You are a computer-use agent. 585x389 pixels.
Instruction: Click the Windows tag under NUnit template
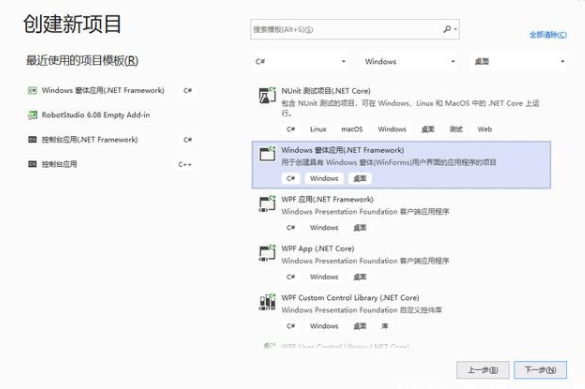click(x=392, y=129)
